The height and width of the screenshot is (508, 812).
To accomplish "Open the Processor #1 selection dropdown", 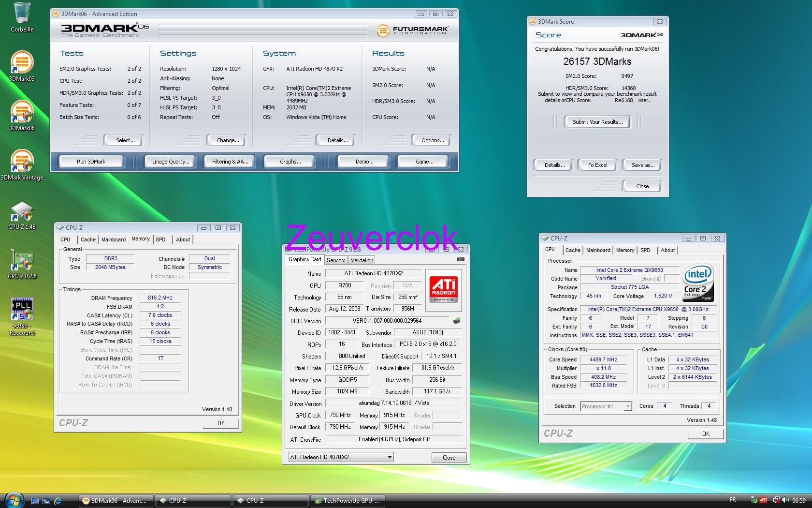I will (606, 406).
